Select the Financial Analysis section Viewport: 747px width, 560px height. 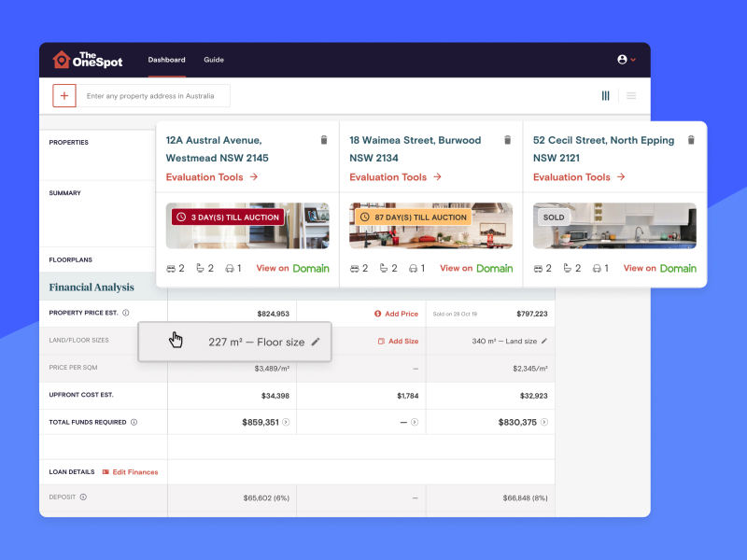pyautogui.click(x=92, y=287)
